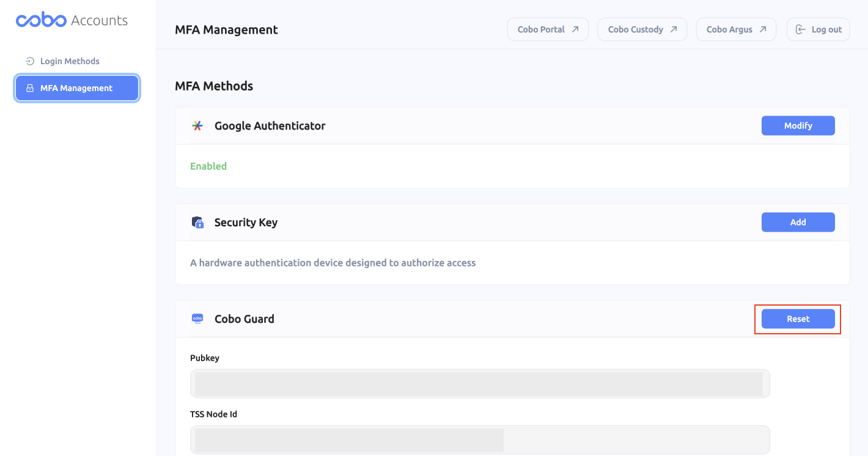Click the Google Authenticator colorful icon
This screenshot has height=456, width=868.
click(197, 126)
